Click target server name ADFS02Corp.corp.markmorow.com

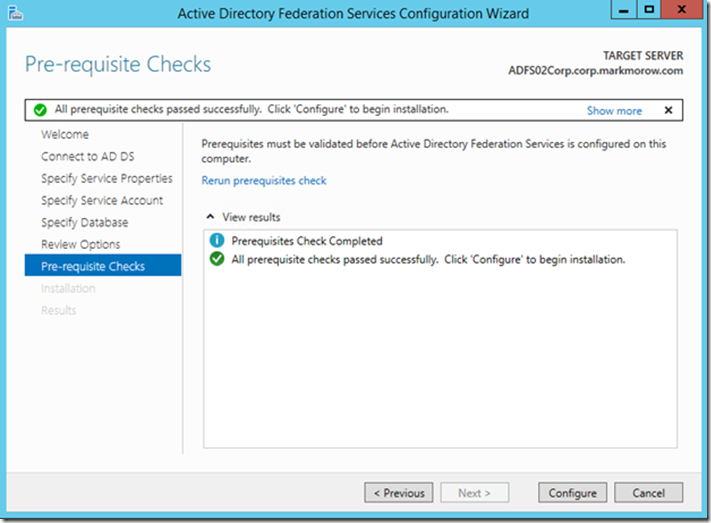[x=595, y=71]
